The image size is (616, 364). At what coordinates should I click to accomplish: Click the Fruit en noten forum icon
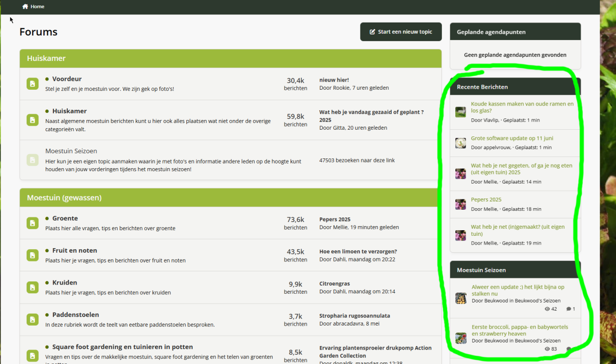click(x=32, y=255)
